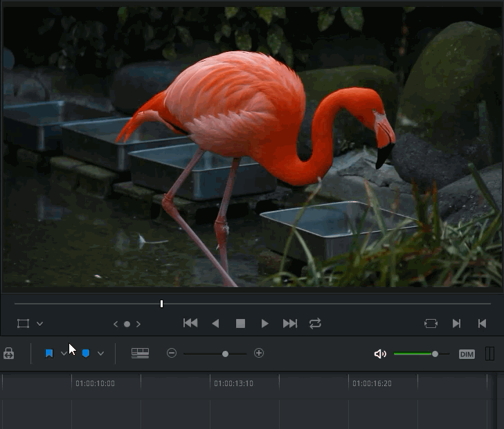Viewport: 504px width, 429px height.
Task: Add a blue flag to the clip
Action: pos(49,354)
